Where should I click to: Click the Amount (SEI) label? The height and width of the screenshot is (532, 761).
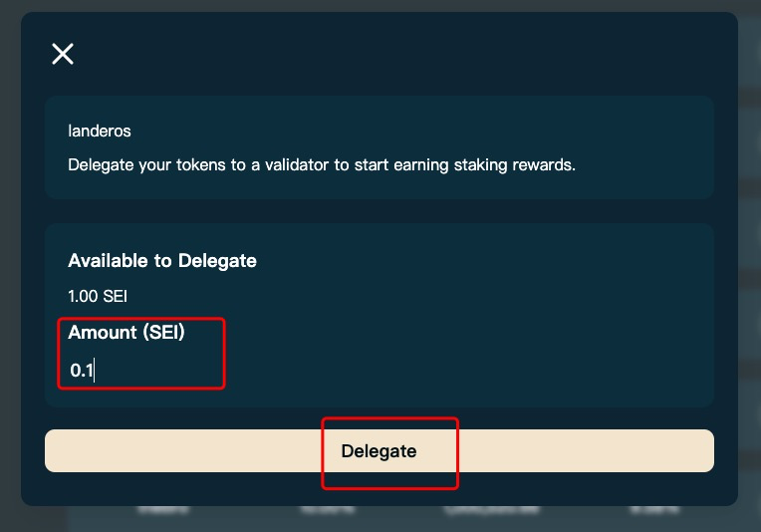point(127,333)
